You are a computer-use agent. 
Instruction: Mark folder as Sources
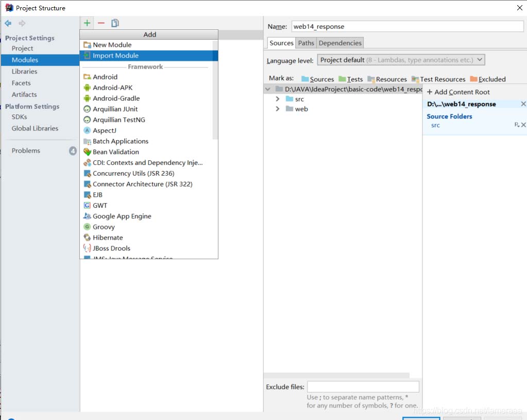317,79
